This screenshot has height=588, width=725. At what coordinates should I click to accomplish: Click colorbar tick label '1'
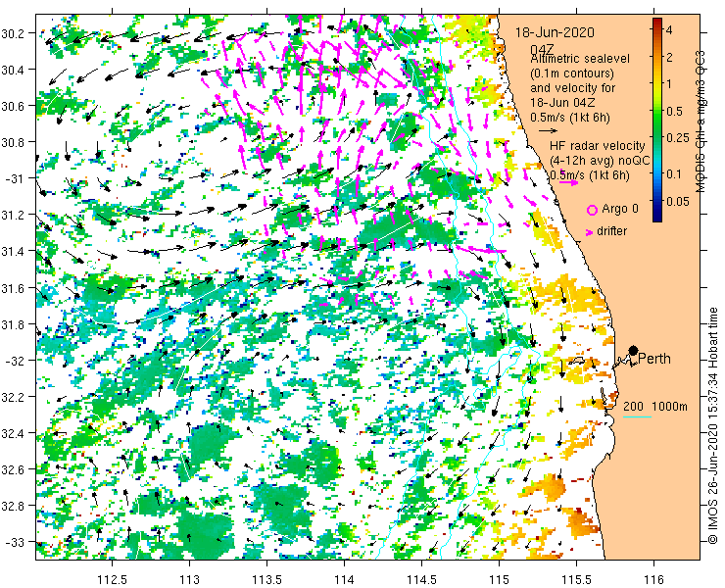pyautogui.click(x=668, y=84)
